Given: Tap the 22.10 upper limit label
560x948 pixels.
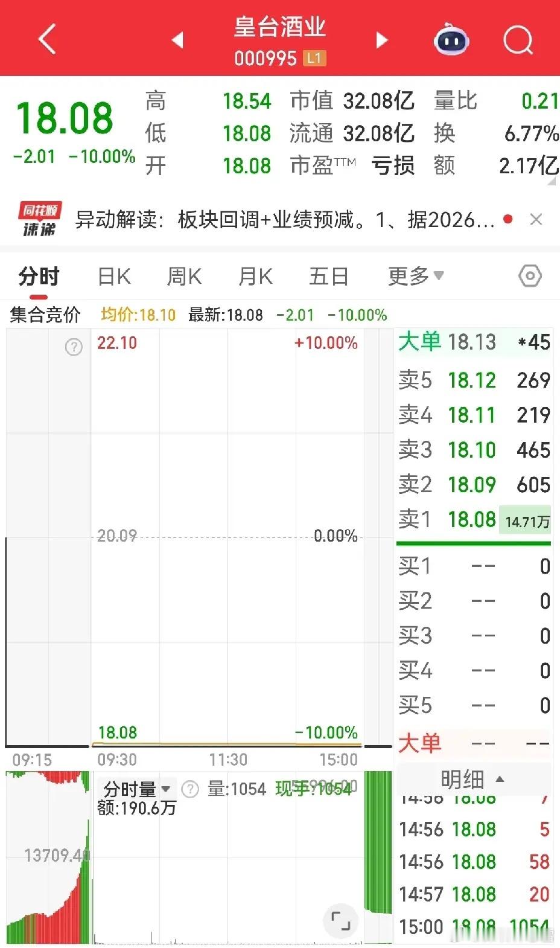Looking at the screenshot, I should pyautogui.click(x=117, y=343).
